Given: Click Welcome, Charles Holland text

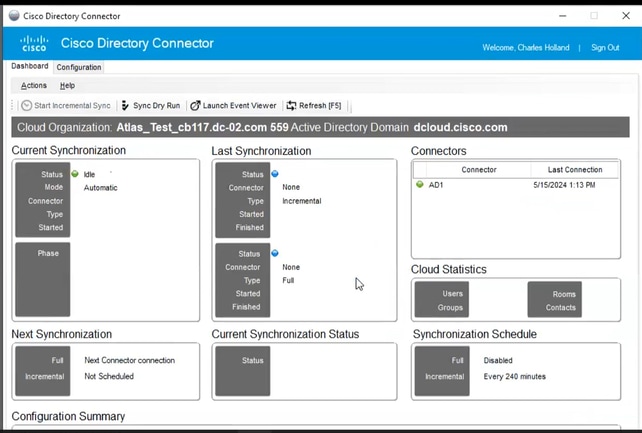Looking at the screenshot, I should pos(526,47).
